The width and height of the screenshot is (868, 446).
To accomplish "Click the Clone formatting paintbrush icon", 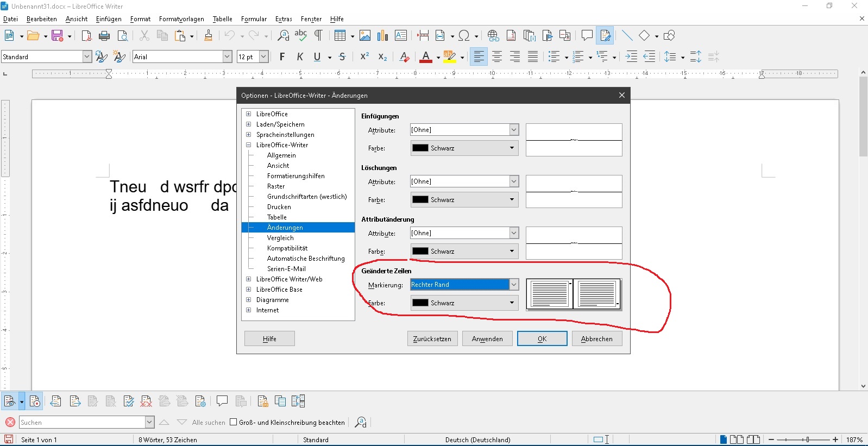I will click(209, 36).
